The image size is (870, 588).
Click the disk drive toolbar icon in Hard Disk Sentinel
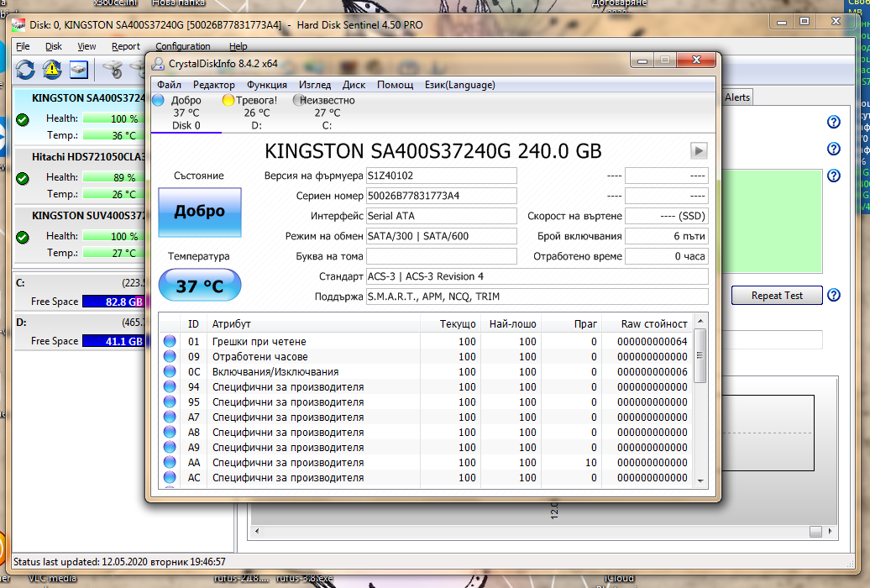pyautogui.click(x=79, y=70)
